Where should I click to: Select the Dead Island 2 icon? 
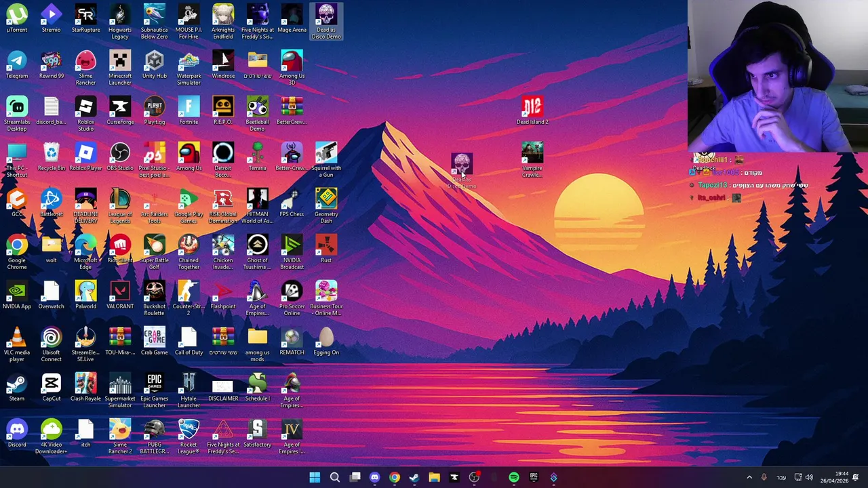pos(532,111)
